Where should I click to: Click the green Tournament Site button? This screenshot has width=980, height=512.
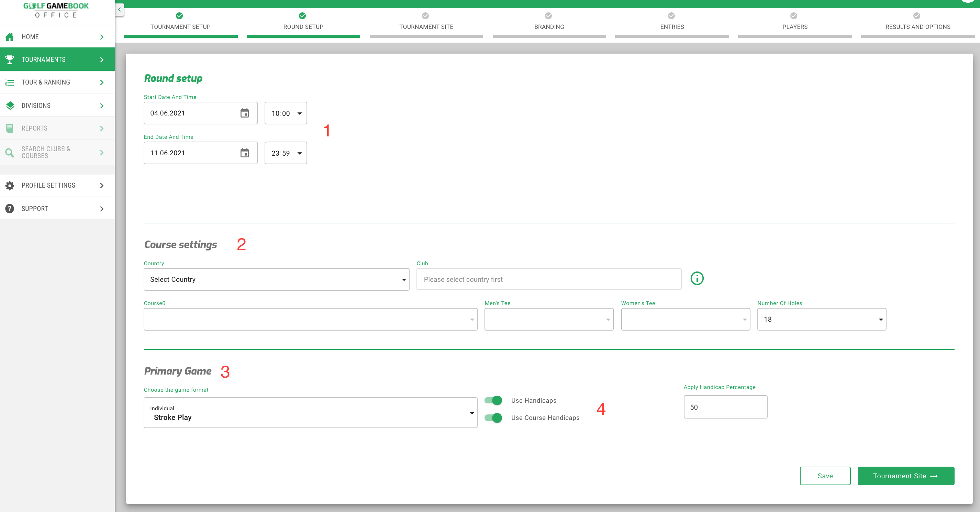point(906,476)
